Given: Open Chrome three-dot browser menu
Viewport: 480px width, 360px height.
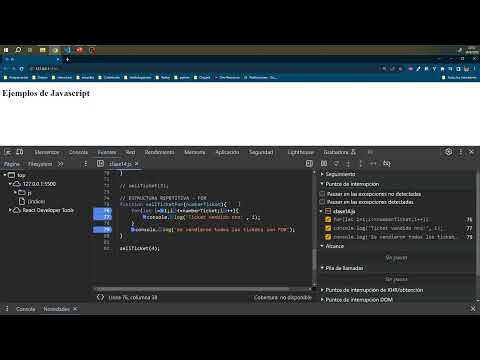Looking at the screenshot, I should click(475, 69).
